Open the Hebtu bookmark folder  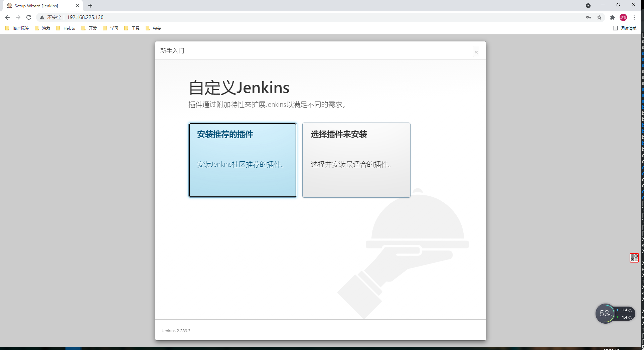tap(66, 28)
